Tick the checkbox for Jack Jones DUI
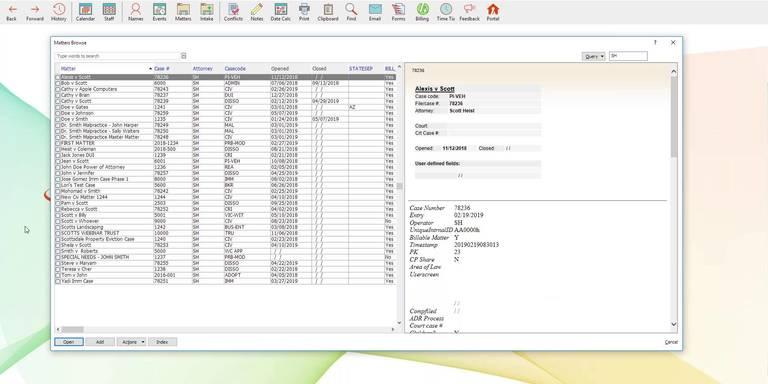The image size is (768, 384). click(58, 155)
